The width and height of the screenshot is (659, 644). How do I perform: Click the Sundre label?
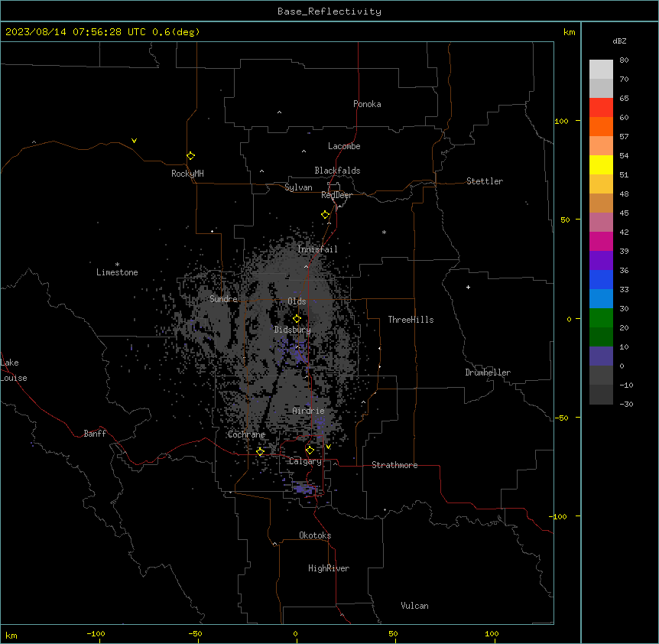(223, 299)
